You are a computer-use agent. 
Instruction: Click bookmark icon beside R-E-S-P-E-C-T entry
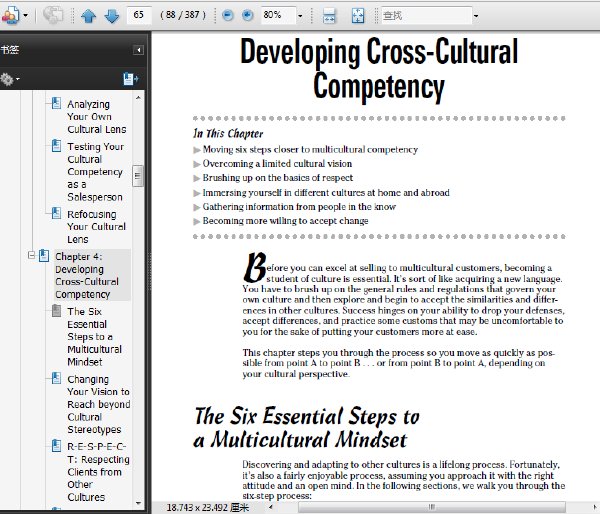[56, 446]
